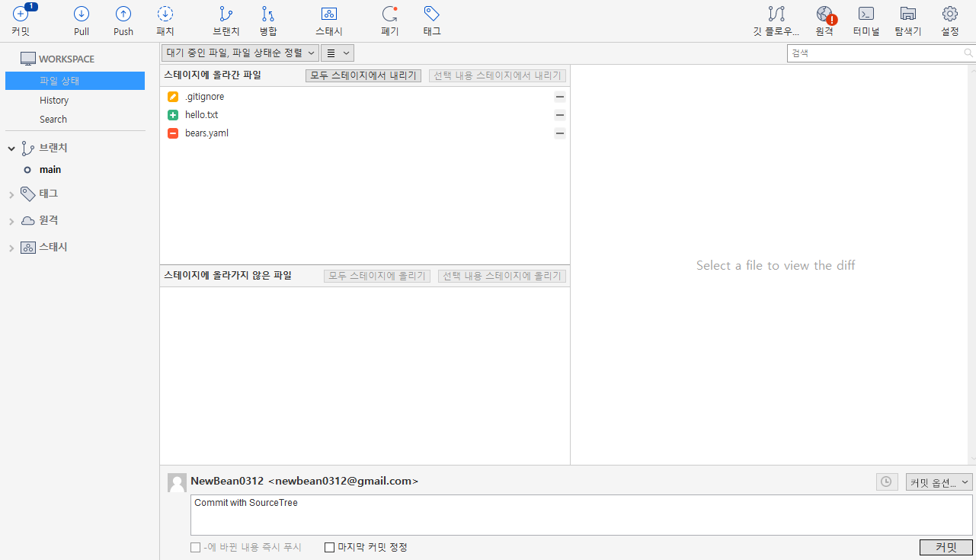
Task: Click 선택 내용 스테이지에 올리기 button
Action: pos(502,276)
